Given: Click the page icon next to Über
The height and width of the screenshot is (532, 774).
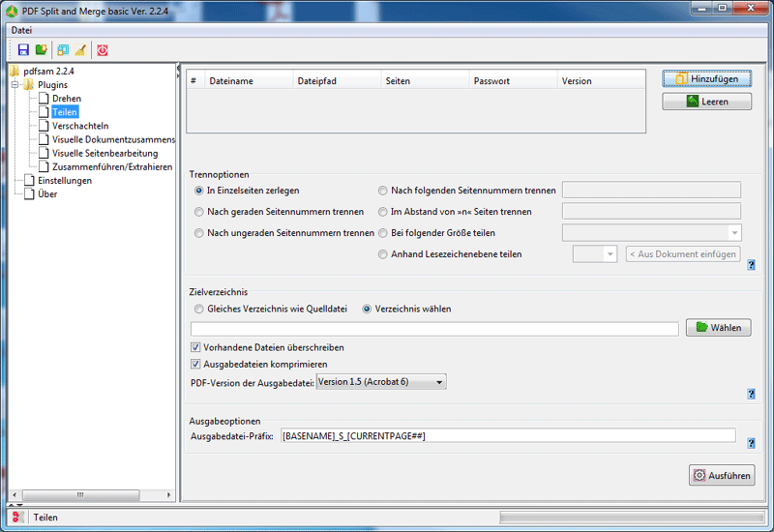Looking at the screenshot, I should point(30,194).
